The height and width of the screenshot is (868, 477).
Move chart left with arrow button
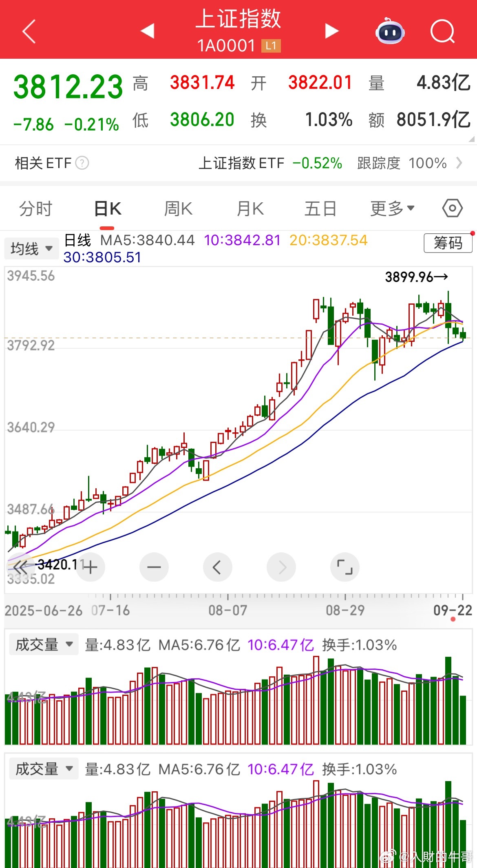218,567
